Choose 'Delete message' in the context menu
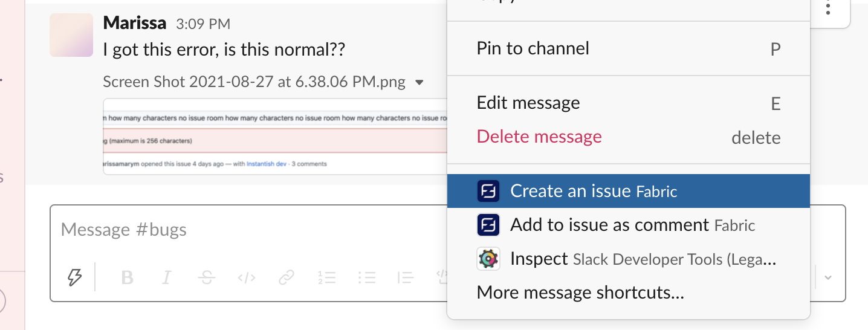This screenshot has height=330, width=868. (x=629, y=137)
